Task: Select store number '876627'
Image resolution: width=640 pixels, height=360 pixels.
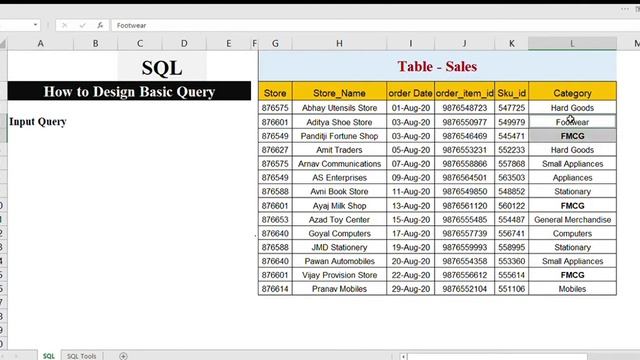Action: coord(275,150)
